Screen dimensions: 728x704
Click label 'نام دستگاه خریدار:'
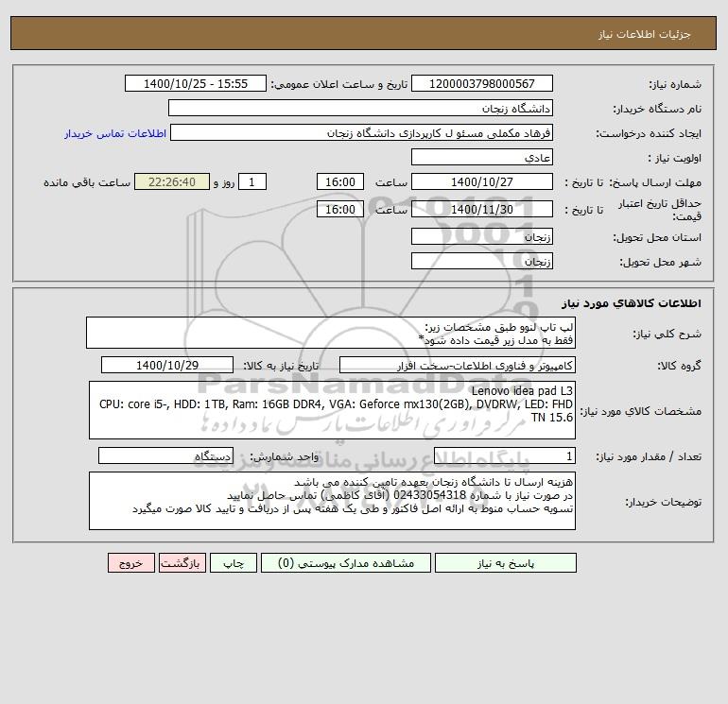click(657, 109)
